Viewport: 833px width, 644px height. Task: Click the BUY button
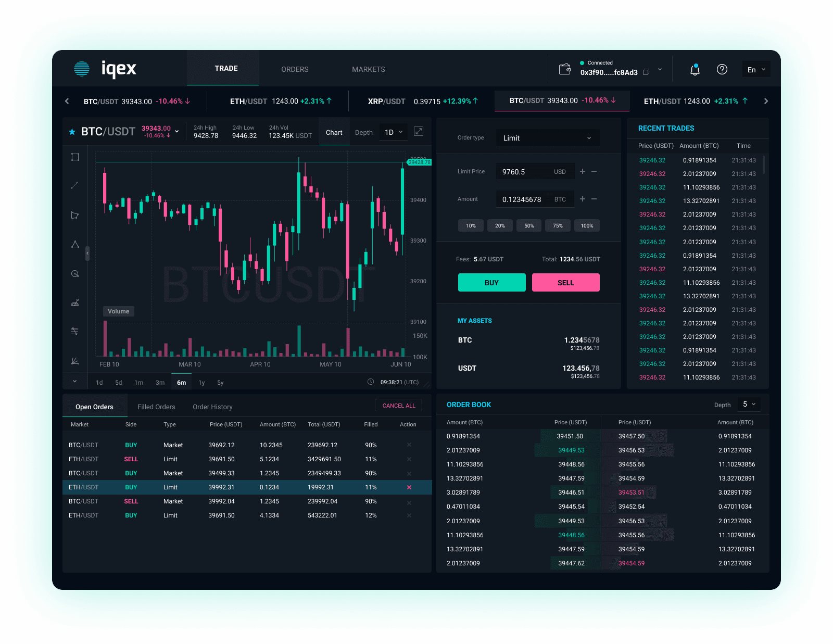pyautogui.click(x=492, y=282)
